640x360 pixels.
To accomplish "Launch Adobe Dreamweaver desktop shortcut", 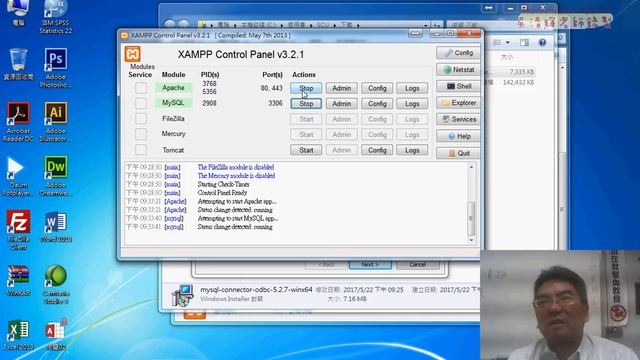I will tap(56, 176).
